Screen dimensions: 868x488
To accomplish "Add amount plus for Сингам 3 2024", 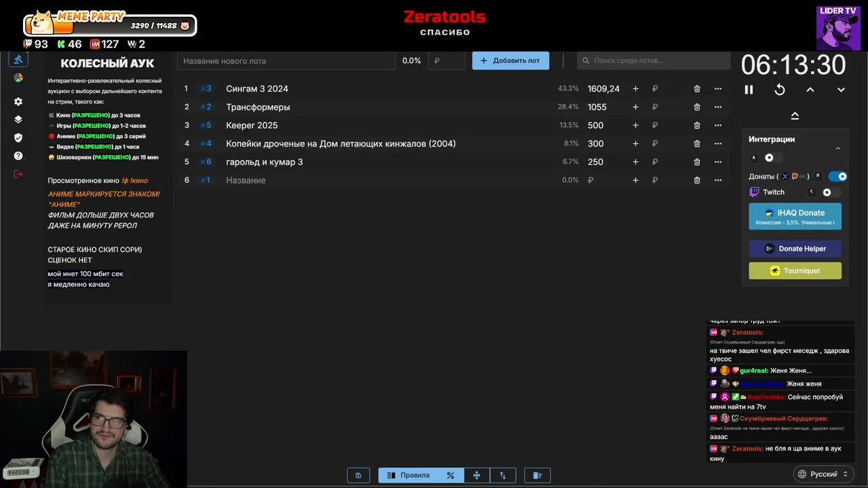I will [635, 89].
